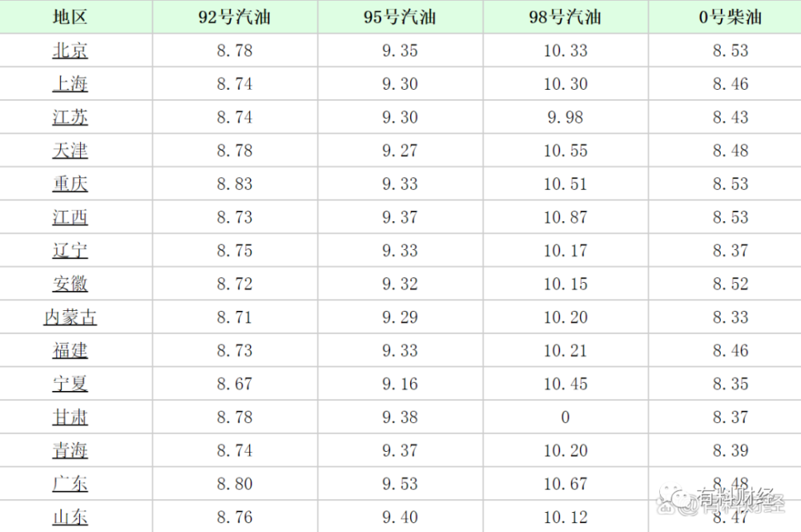Open the 重庆 region link

(x=70, y=184)
